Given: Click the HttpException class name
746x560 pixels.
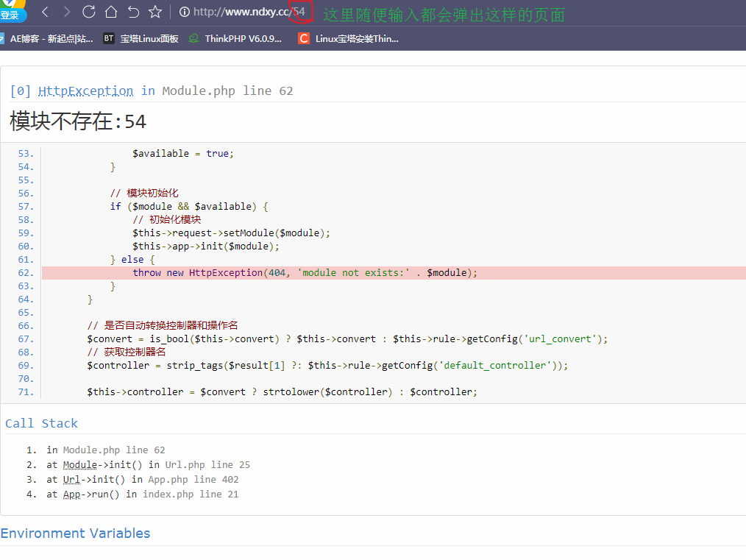Looking at the screenshot, I should pyautogui.click(x=85, y=91).
